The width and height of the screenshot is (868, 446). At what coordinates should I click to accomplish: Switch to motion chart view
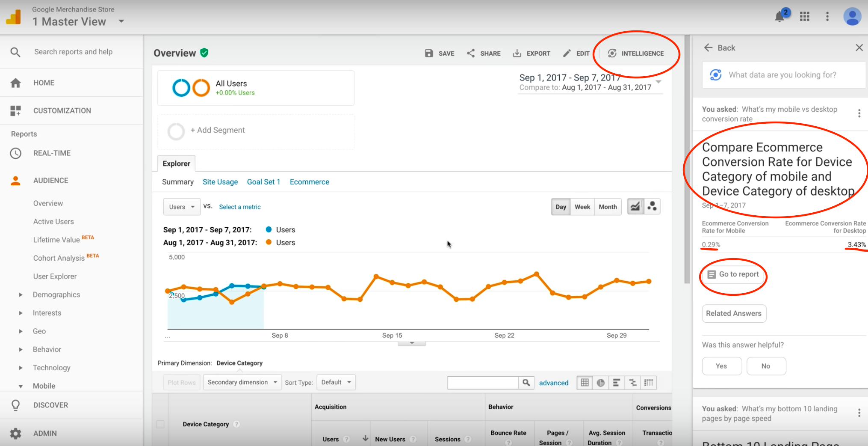coord(652,207)
